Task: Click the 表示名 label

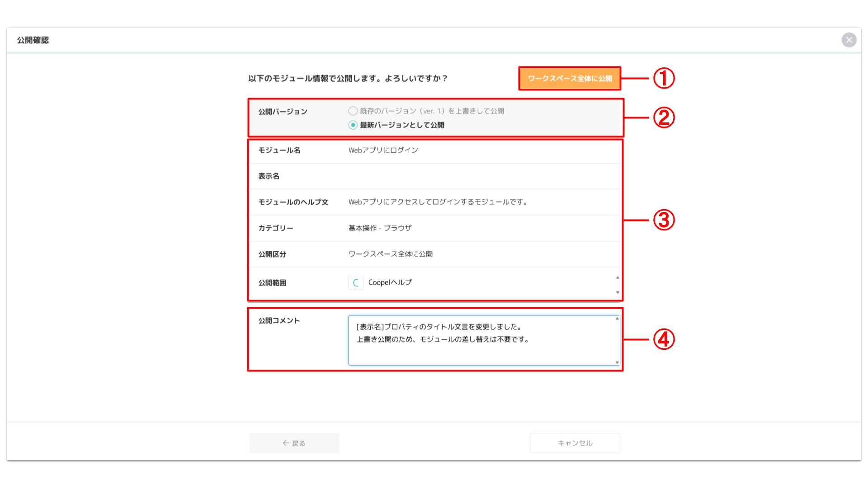Action: [269, 176]
